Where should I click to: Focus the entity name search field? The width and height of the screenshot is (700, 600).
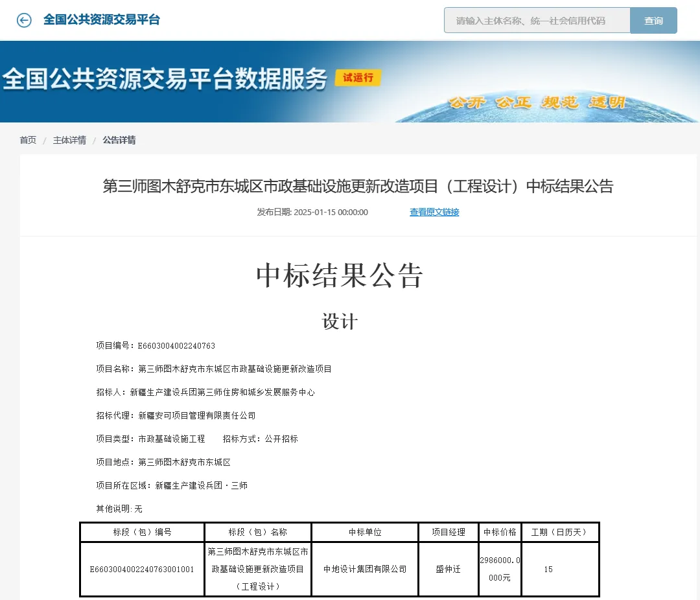click(537, 21)
